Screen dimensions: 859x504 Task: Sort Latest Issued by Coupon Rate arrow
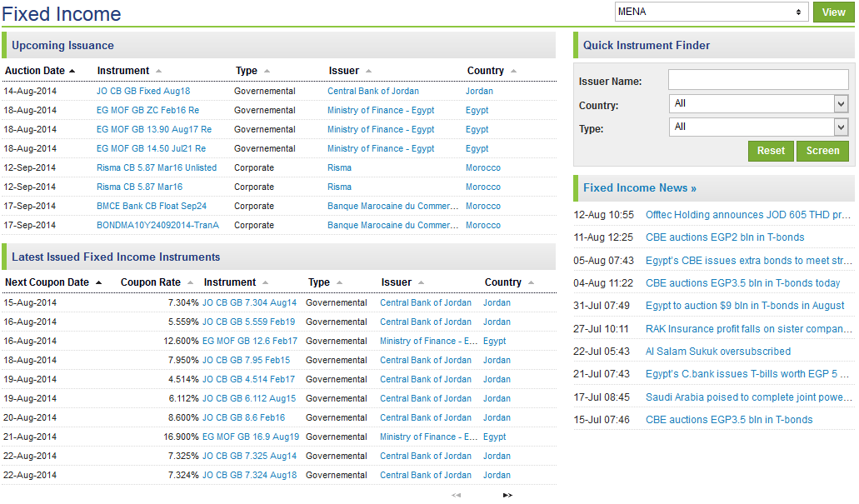(x=190, y=282)
